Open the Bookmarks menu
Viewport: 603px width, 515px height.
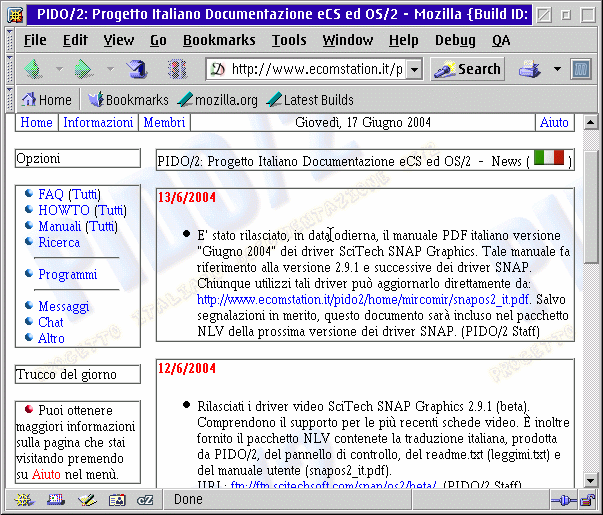tap(219, 40)
